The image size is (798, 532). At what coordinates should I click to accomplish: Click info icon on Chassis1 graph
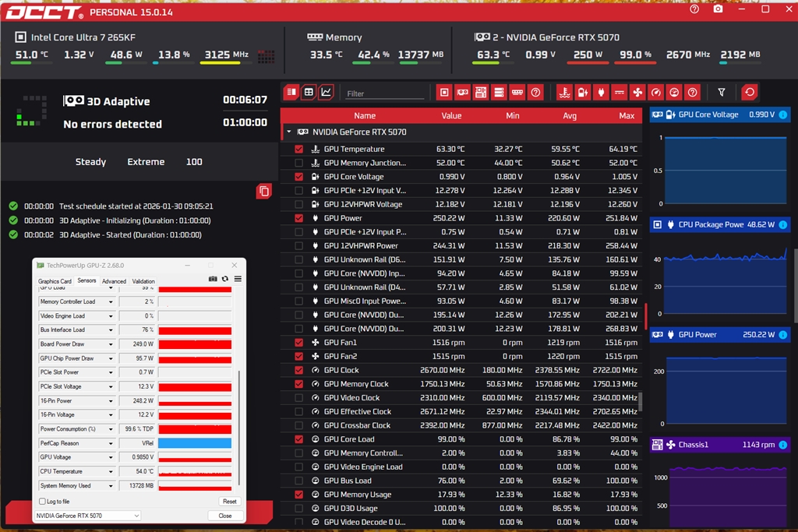(x=783, y=445)
